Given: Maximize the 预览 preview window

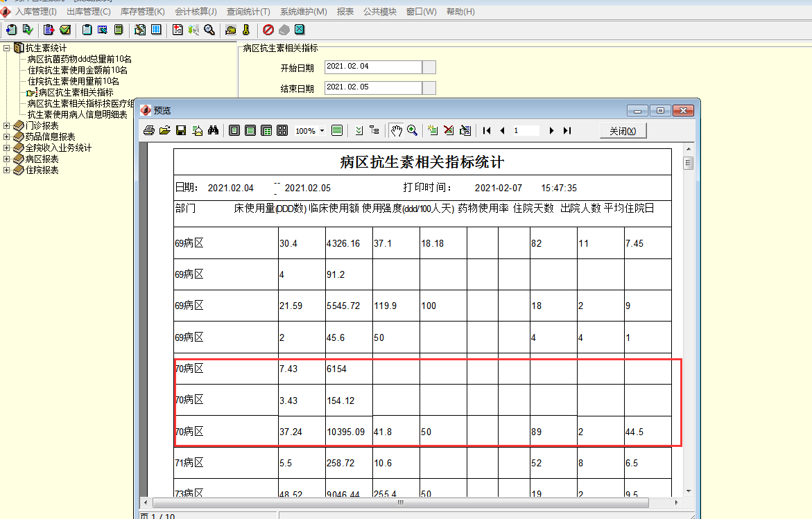Looking at the screenshot, I should coord(660,111).
